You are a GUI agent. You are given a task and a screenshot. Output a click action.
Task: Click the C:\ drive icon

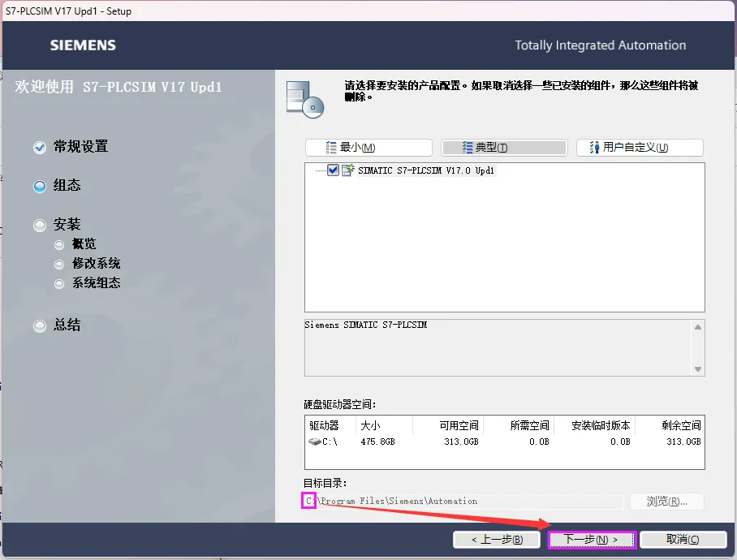pos(314,442)
